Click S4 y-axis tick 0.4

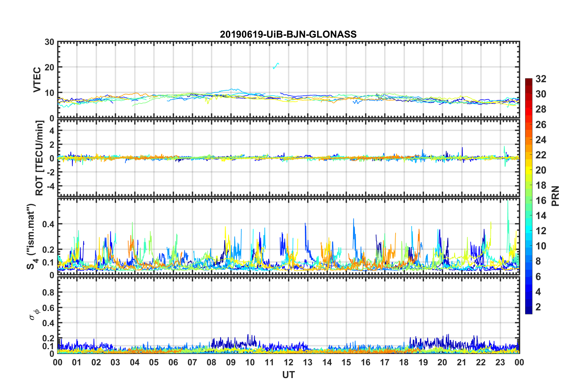tap(49, 225)
